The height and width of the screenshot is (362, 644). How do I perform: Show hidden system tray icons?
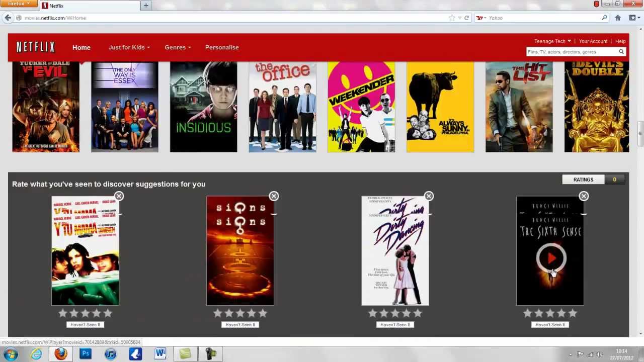click(571, 354)
